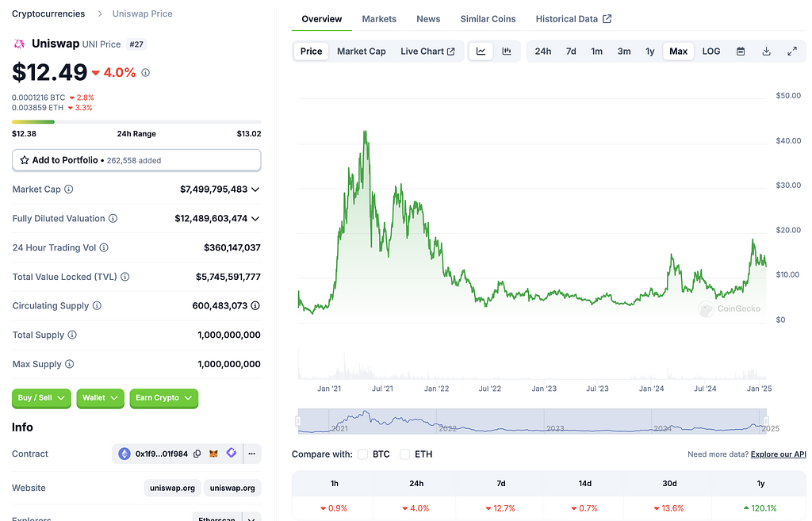Click the info icon beside Market Cap
The width and height of the screenshot is (812, 521).
point(69,190)
